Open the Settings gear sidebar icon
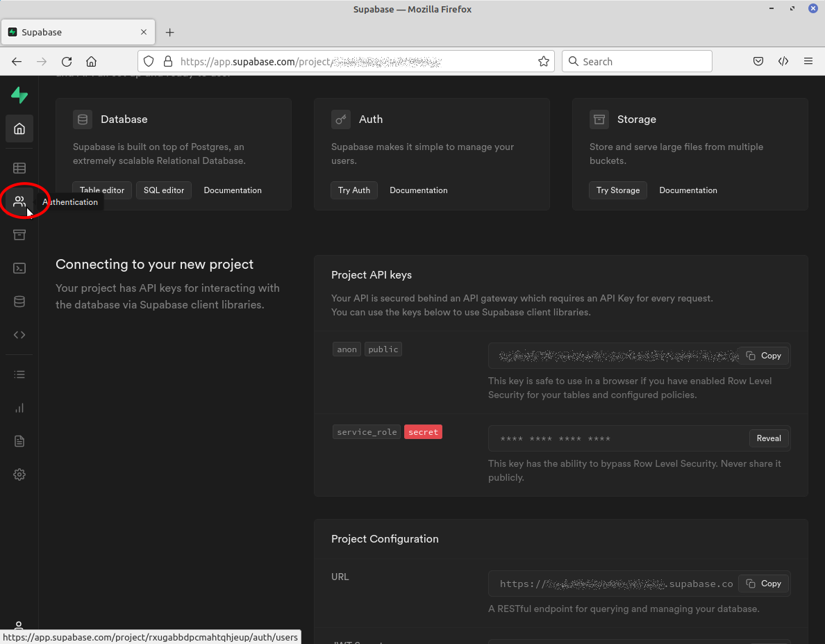Screen dimensions: 825x644 tap(19, 474)
